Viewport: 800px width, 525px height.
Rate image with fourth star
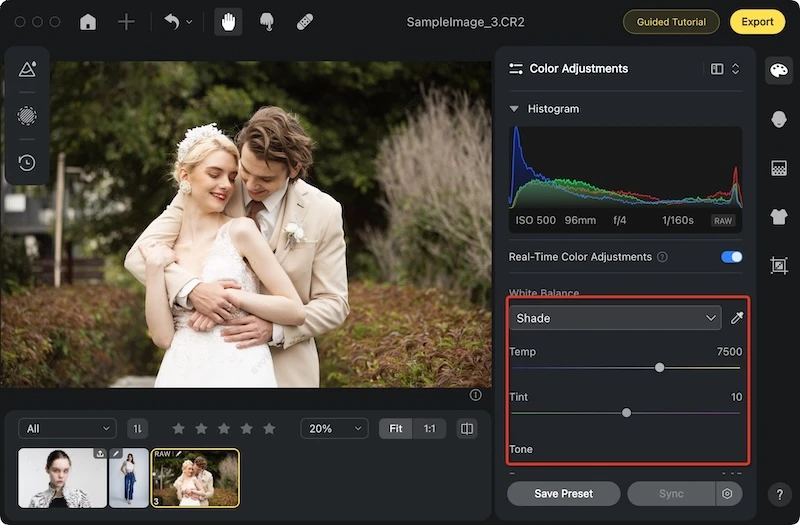point(246,429)
